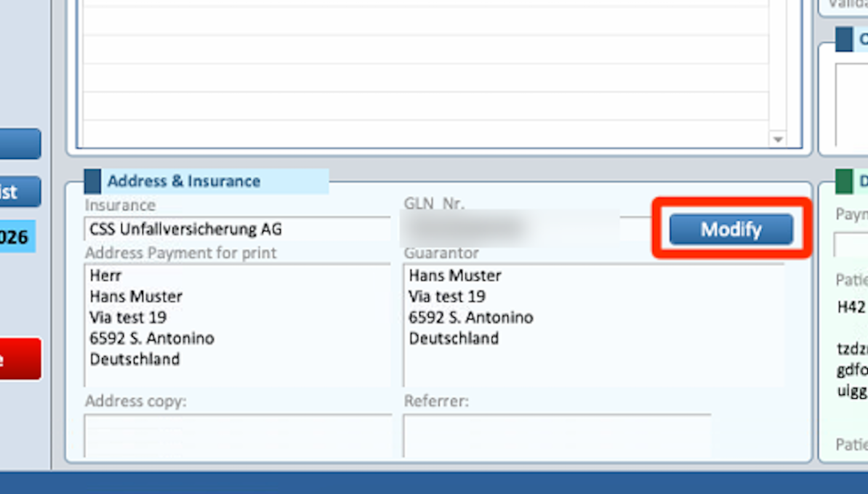
Task: Click Deutschland in the Address Payment for print box
Action: [134, 359]
